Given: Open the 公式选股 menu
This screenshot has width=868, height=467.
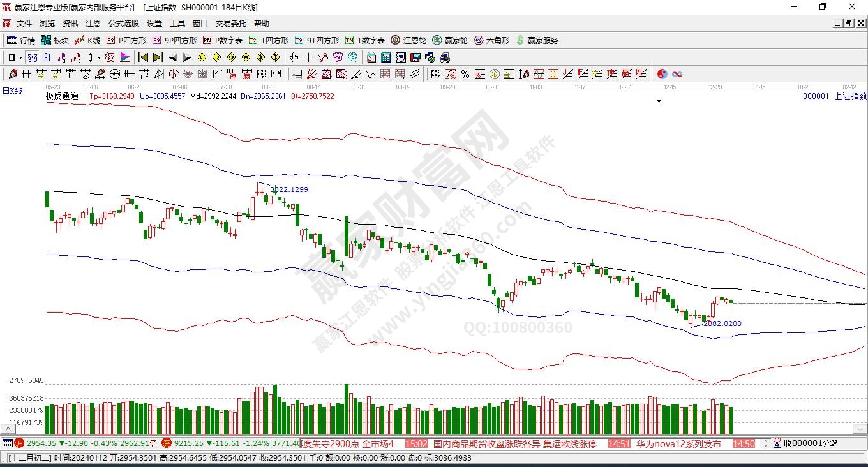Looking at the screenshot, I should [123, 24].
